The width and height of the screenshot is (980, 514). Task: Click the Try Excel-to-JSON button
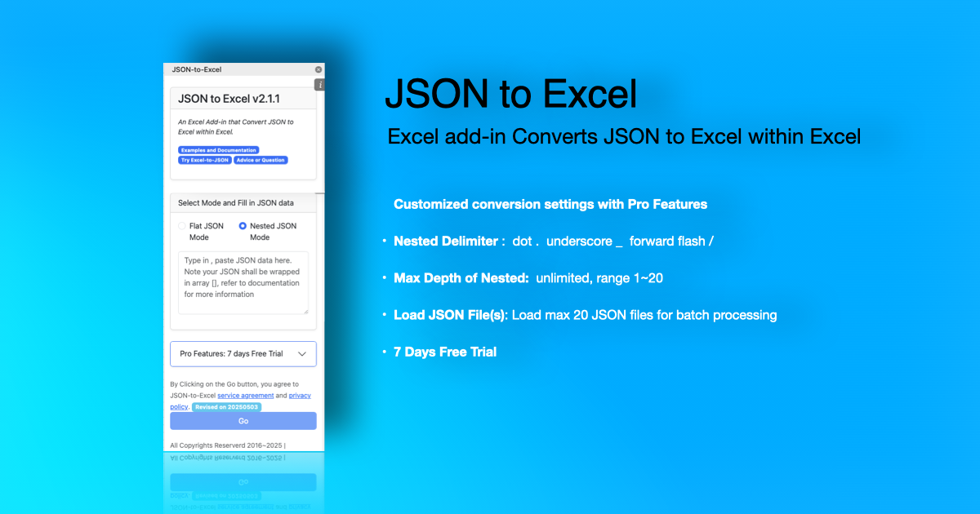(x=205, y=160)
